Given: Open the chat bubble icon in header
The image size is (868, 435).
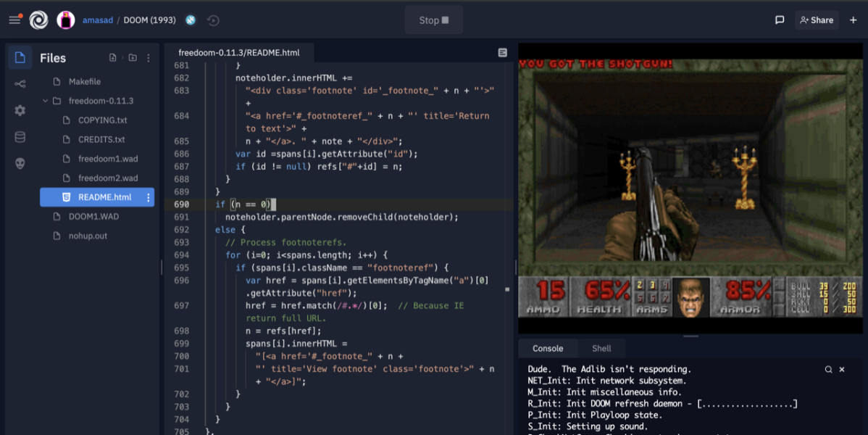Looking at the screenshot, I should (780, 20).
